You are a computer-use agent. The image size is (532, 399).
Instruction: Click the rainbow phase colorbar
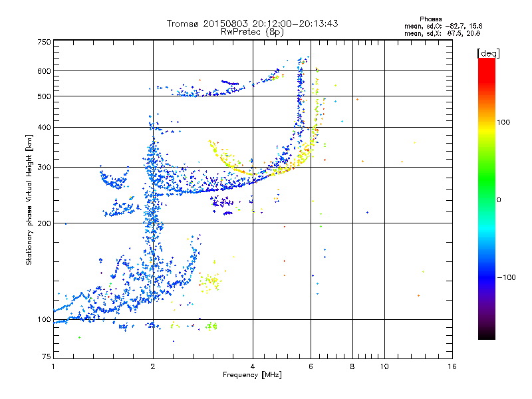487,198
